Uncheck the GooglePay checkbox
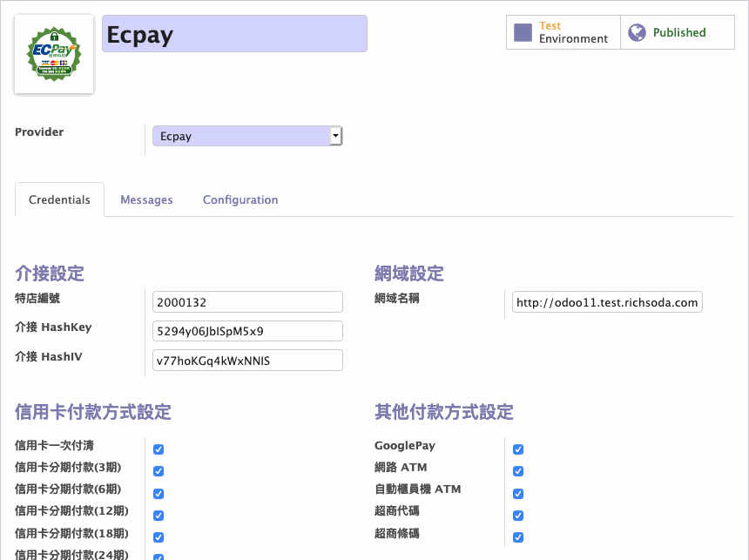 click(518, 449)
